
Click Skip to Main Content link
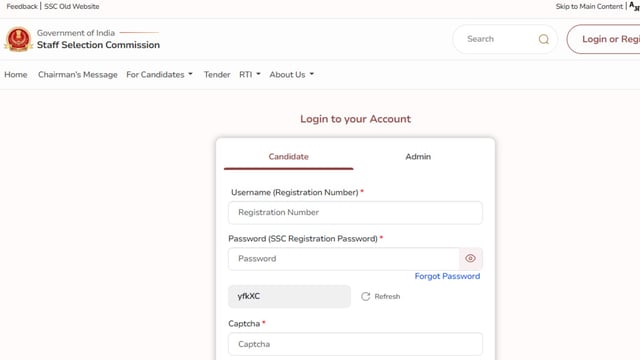tap(589, 7)
